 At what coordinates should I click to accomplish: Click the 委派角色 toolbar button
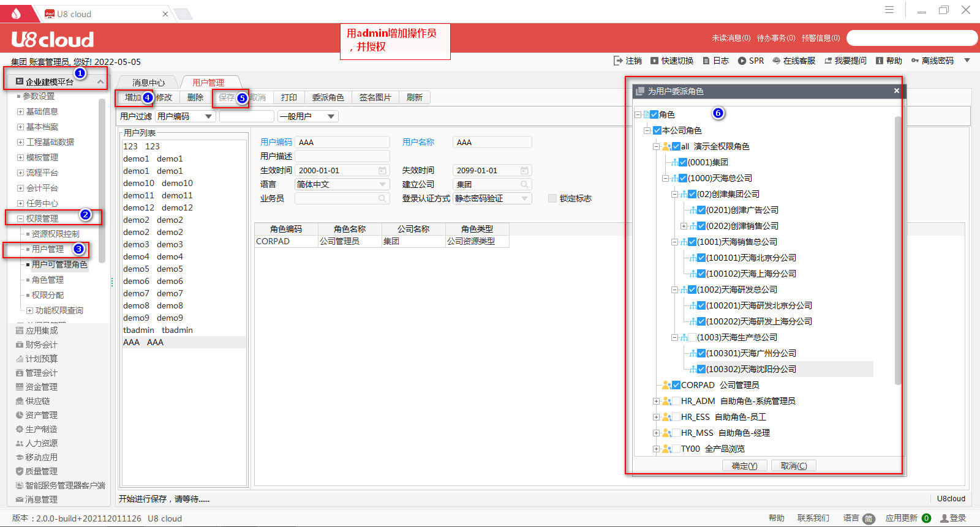pyautogui.click(x=328, y=97)
